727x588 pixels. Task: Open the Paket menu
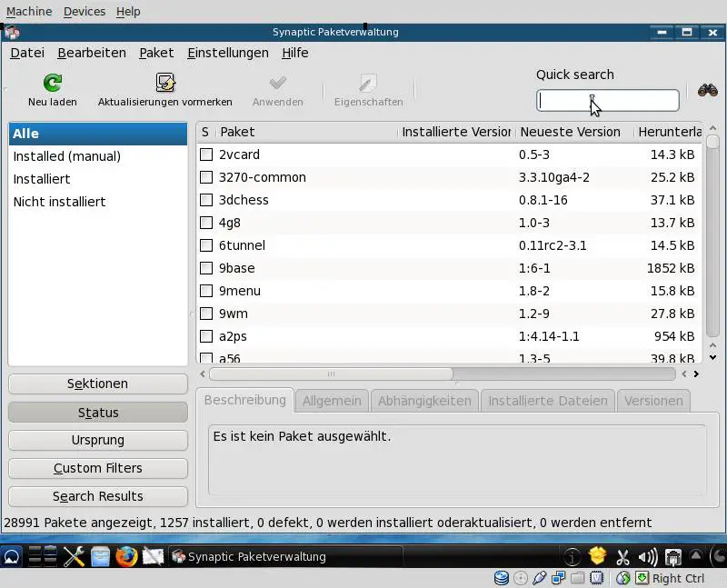tap(156, 53)
